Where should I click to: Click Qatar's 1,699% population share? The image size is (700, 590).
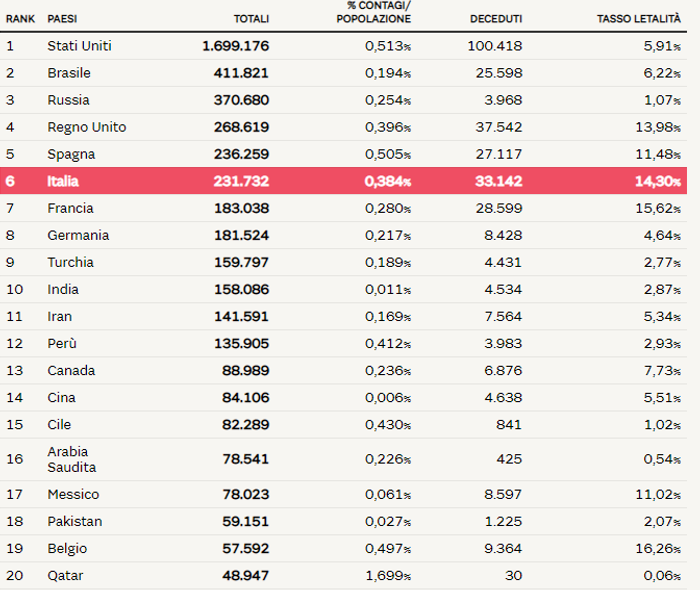[x=388, y=576]
